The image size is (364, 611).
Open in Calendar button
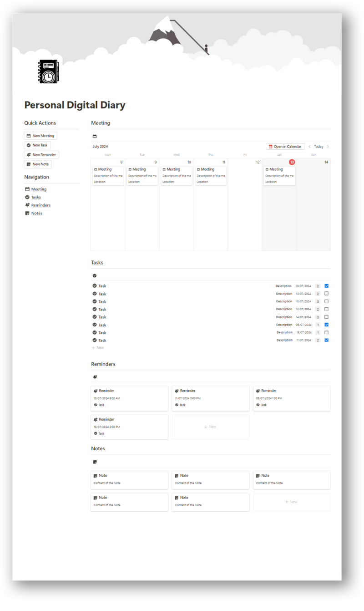pyautogui.click(x=285, y=147)
